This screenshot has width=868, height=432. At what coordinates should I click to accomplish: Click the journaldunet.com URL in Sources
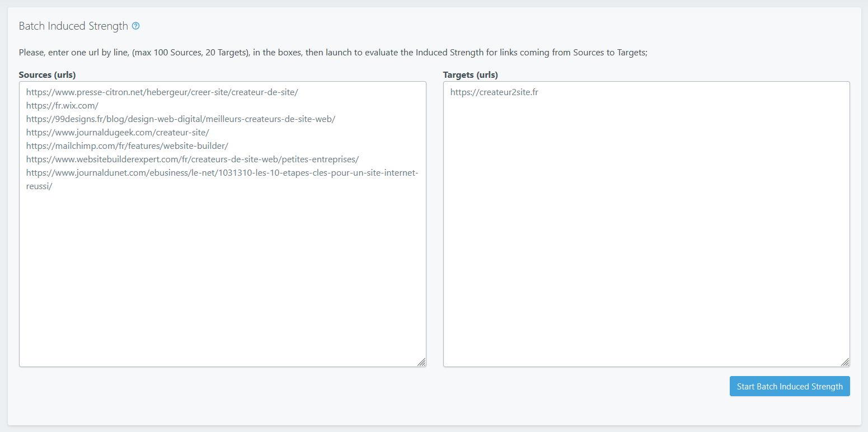click(222, 173)
